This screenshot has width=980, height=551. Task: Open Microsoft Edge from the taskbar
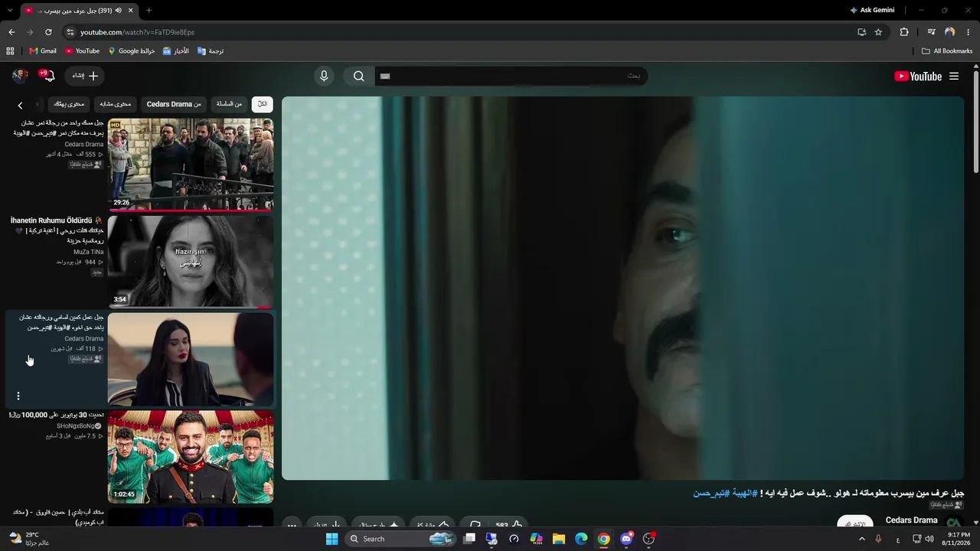pos(581,539)
